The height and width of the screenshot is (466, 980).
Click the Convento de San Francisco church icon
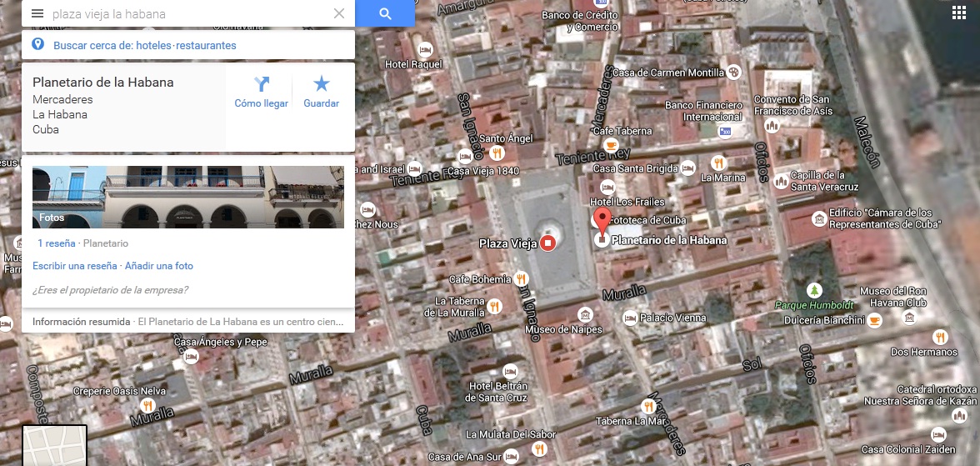[772, 126]
